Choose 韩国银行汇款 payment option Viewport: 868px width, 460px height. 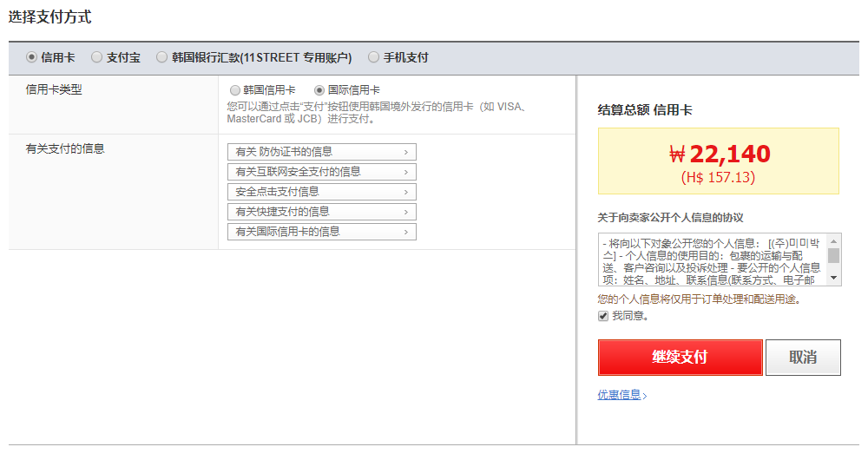(x=162, y=58)
